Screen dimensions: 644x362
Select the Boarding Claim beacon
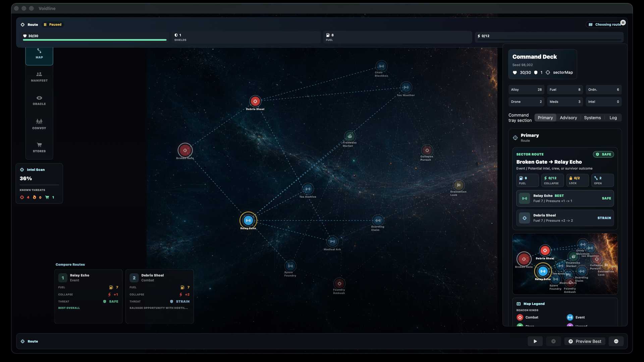(x=378, y=220)
